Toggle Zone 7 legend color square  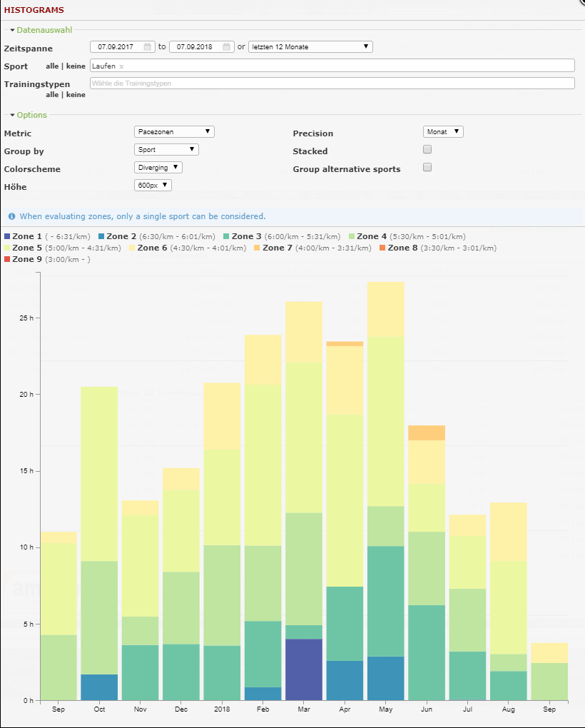258,248
